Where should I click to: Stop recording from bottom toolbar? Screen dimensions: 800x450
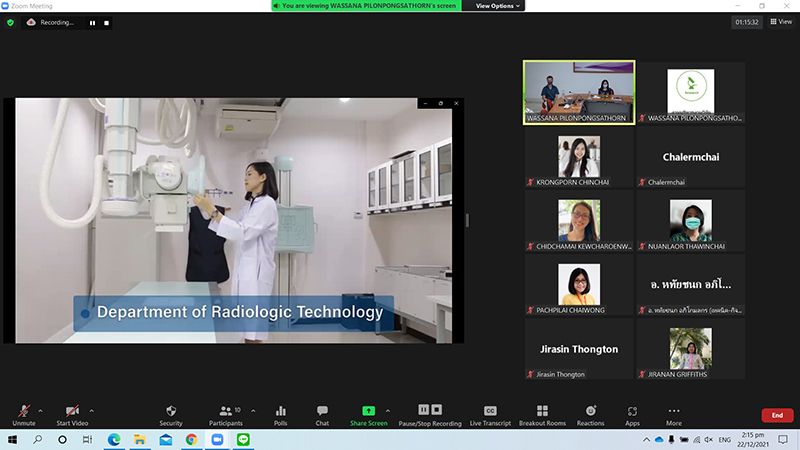[x=437, y=410]
